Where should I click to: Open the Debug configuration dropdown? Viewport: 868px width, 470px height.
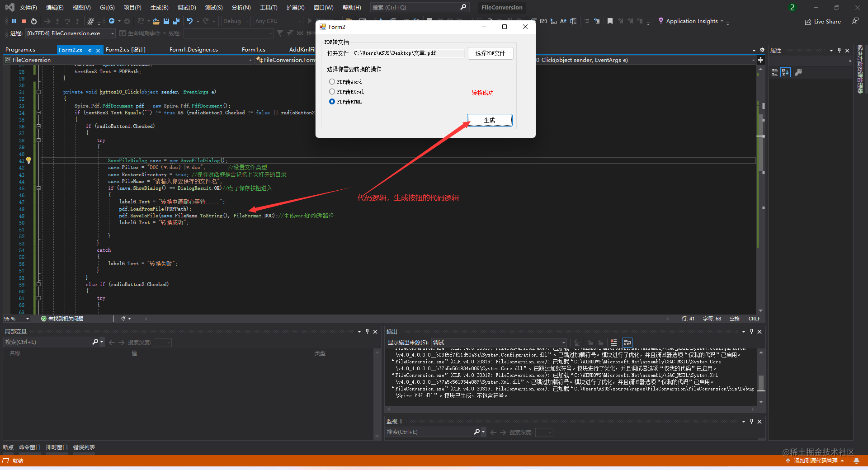[x=236, y=21]
